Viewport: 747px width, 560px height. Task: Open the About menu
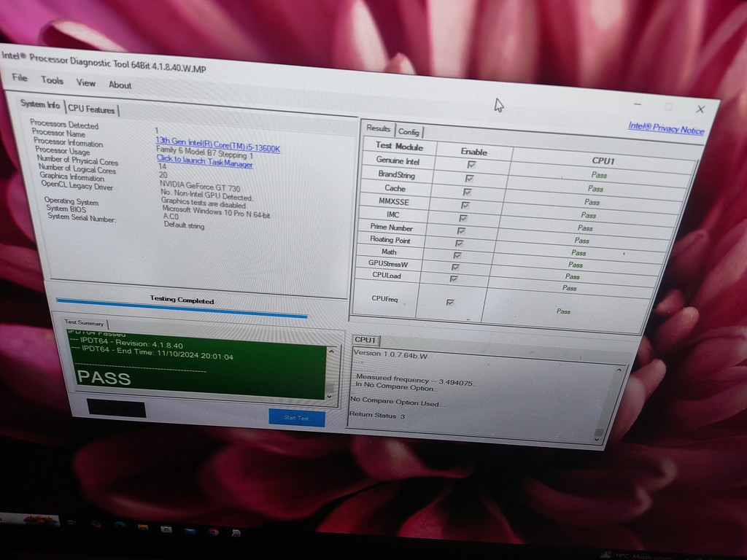(120, 85)
